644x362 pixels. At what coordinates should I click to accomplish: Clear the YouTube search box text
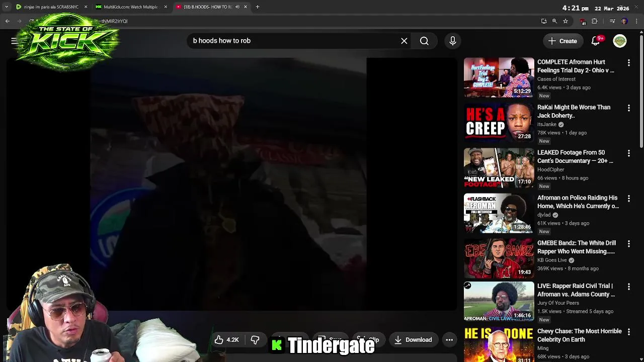point(404,41)
